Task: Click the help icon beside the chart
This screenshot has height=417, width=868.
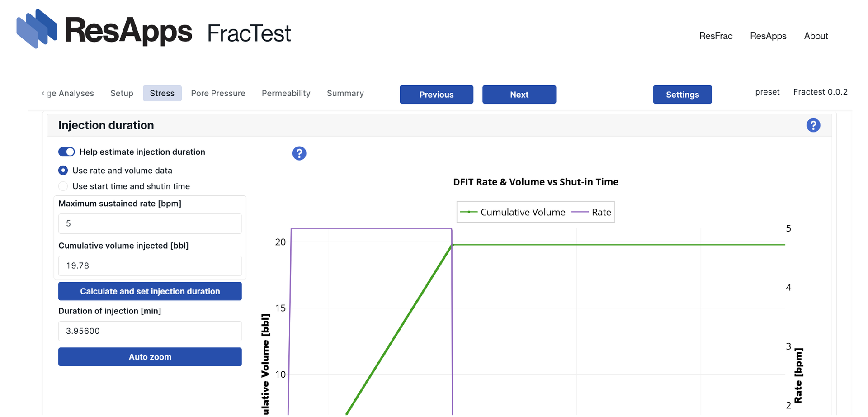Action: [299, 153]
